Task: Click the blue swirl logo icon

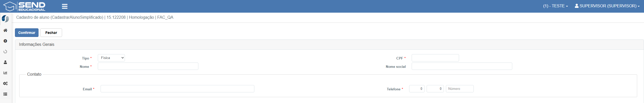Action: [x=5, y=19]
